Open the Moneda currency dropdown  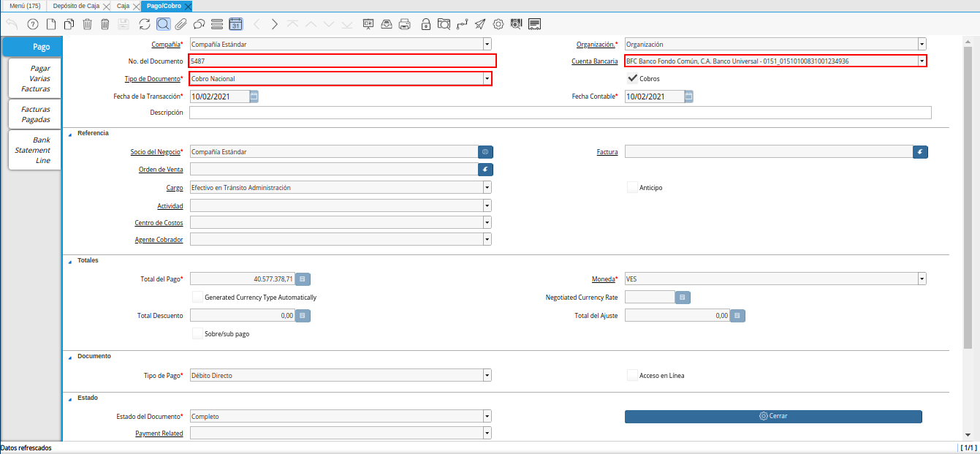pyautogui.click(x=922, y=279)
